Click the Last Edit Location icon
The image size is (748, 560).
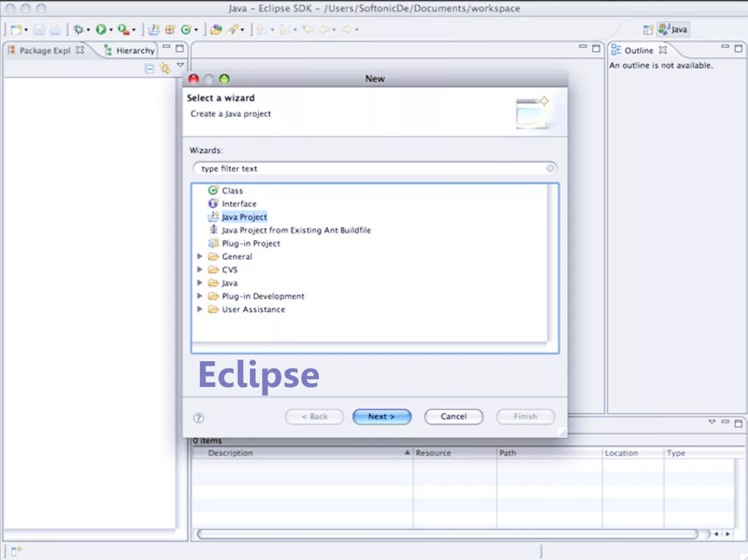point(308,29)
